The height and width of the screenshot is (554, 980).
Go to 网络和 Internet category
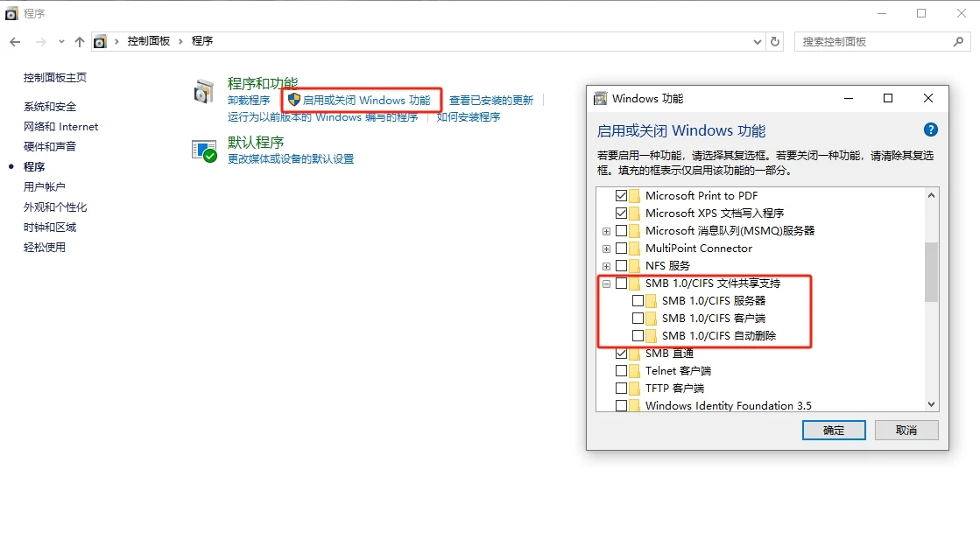(61, 127)
